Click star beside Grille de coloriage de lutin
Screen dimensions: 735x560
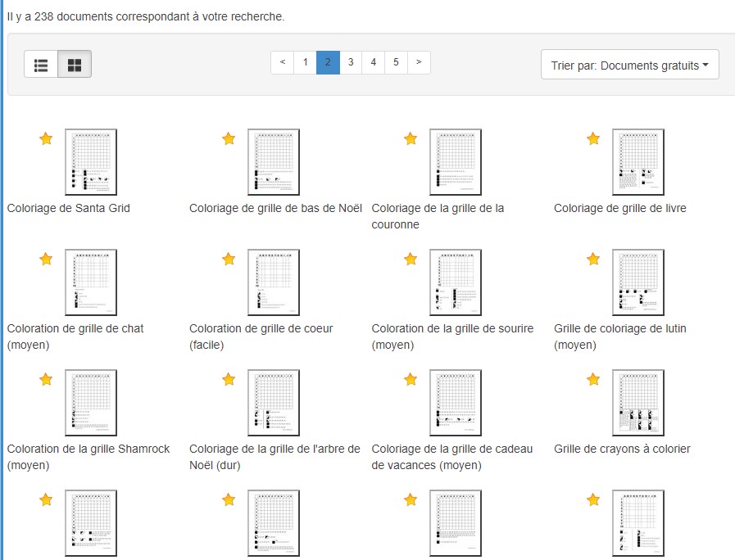pos(593,260)
